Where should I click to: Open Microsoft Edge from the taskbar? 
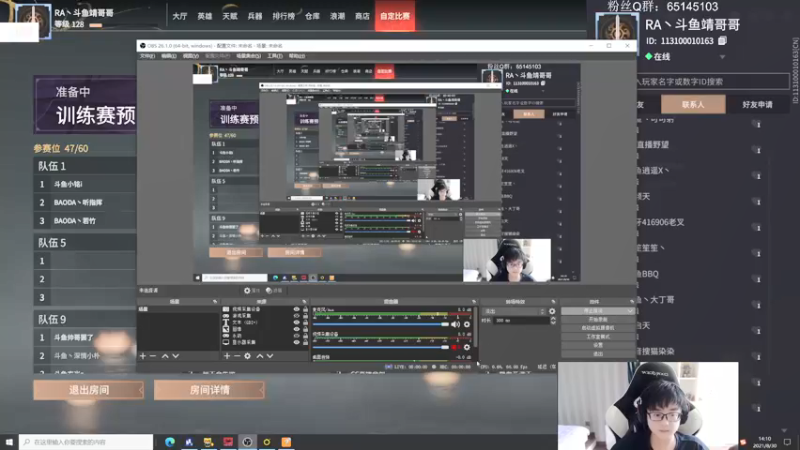(170, 442)
